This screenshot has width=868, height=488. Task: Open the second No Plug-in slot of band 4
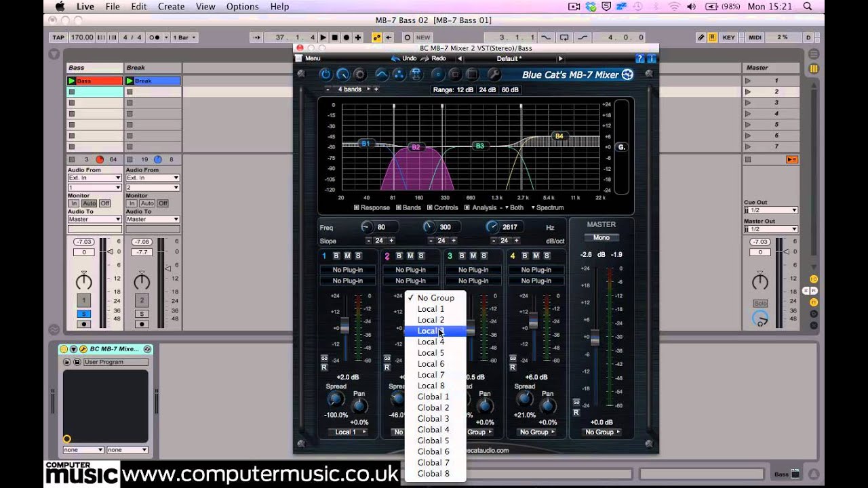pyautogui.click(x=536, y=281)
